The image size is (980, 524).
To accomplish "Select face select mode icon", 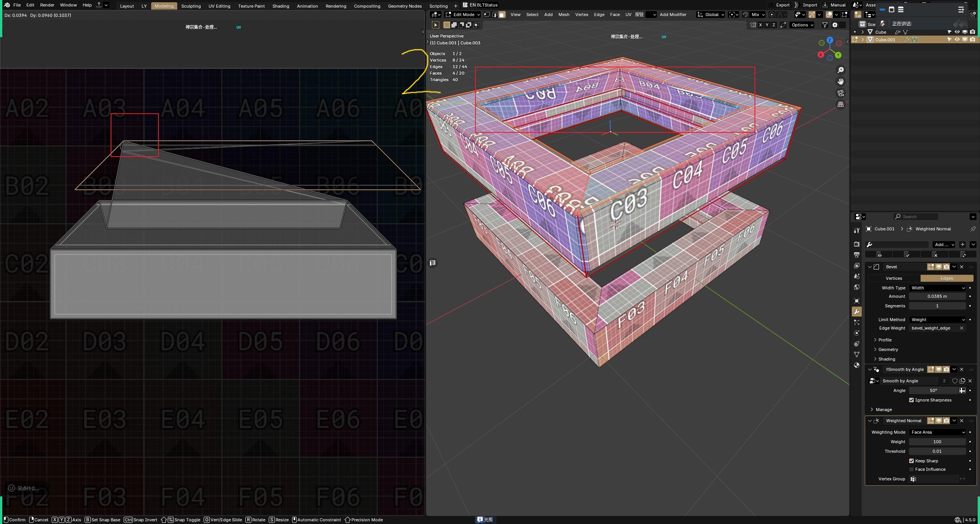I will pyautogui.click(x=502, y=15).
